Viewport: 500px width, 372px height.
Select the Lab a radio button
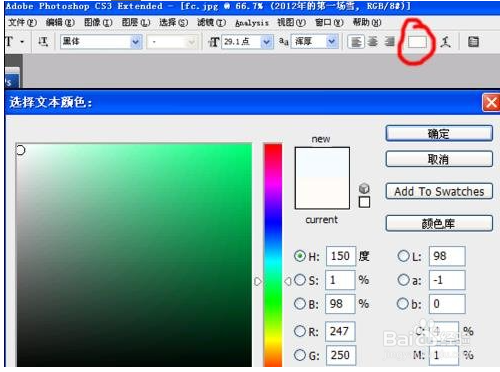pos(403,280)
